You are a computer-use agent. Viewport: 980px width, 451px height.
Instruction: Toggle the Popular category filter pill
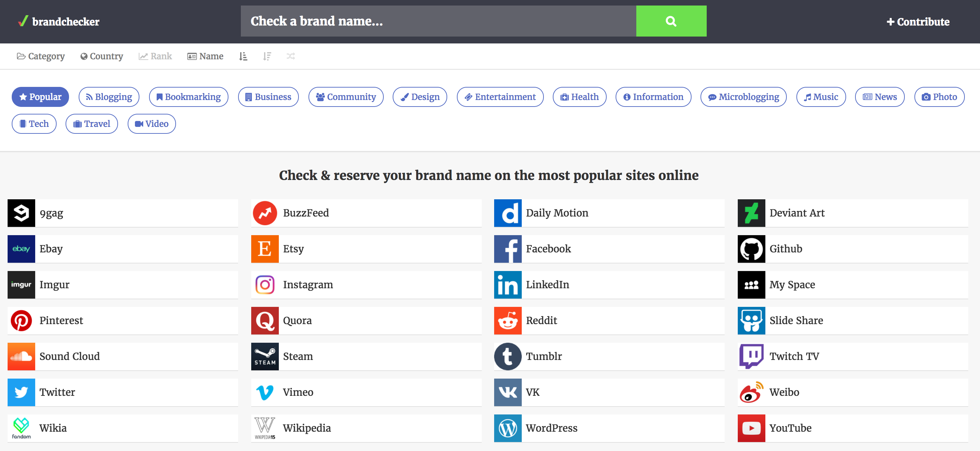point(40,97)
